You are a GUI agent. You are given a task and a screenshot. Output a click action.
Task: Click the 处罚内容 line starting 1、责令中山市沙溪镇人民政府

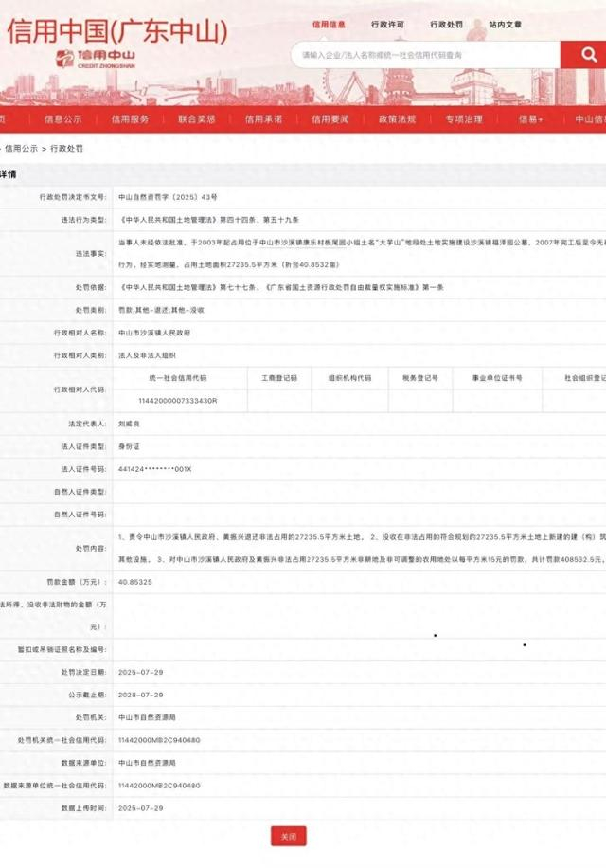(362, 537)
